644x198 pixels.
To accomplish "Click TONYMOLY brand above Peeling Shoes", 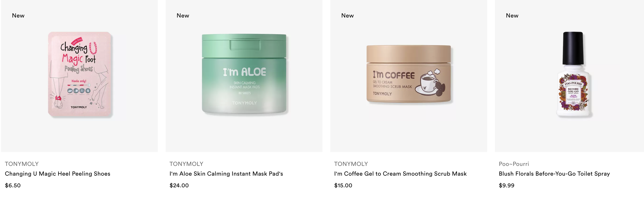I will coord(22,164).
